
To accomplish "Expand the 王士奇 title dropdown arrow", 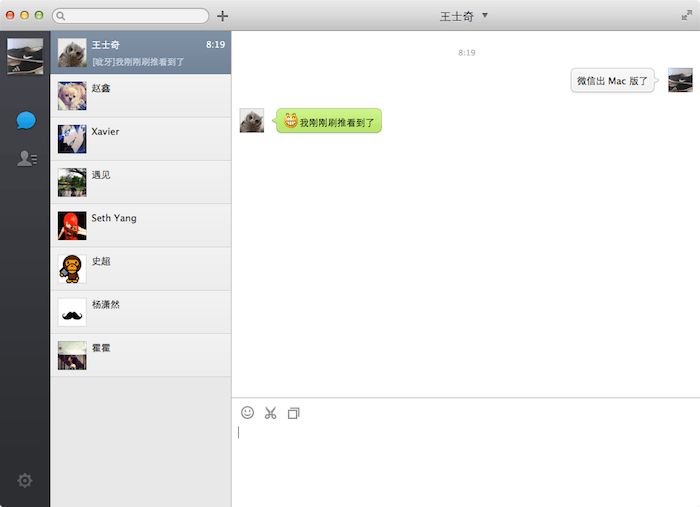I will click(x=485, y=16).
